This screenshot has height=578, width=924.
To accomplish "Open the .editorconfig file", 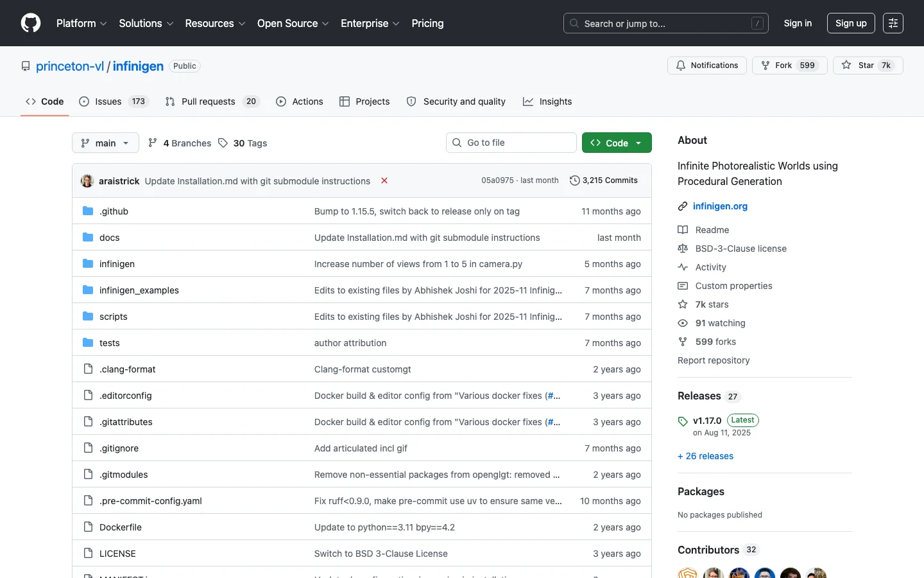I will pos(126,396).
